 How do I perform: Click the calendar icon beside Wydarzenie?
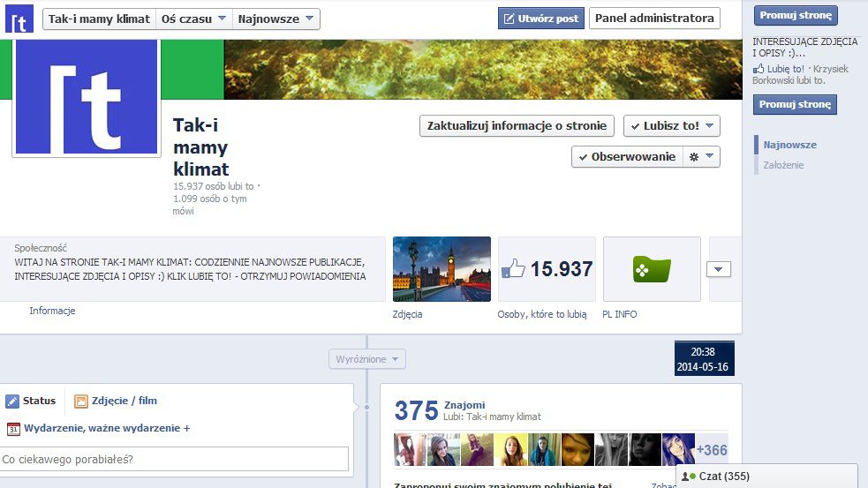click(13, 428)
